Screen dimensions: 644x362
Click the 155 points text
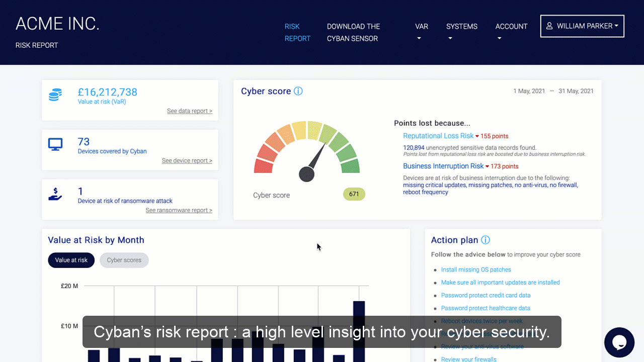coord(494,136)
